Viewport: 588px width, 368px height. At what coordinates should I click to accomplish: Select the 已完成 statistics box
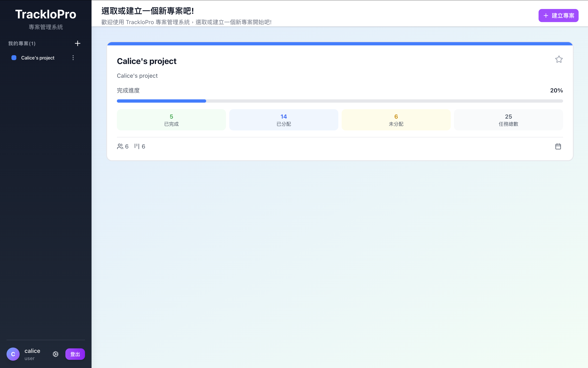pos(171,120)
